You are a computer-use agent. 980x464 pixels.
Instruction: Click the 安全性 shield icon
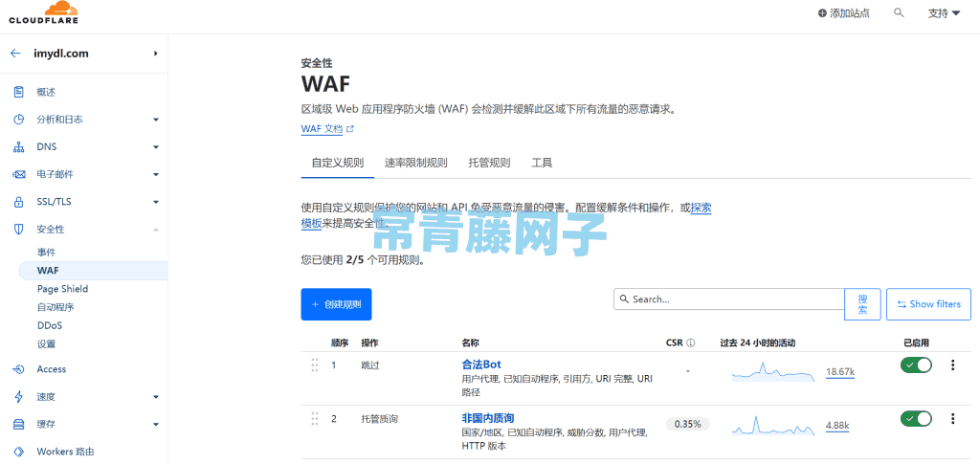[19, 230]
